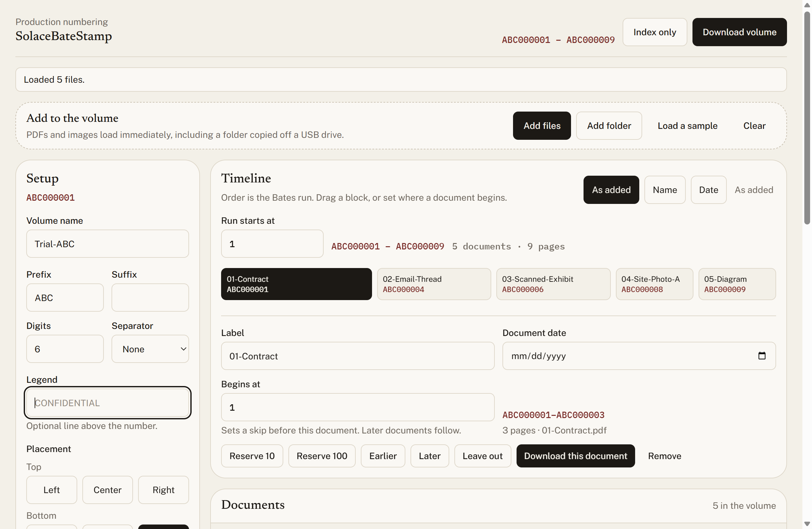Select the 05-Diagram timeline block

pyautogui.click(x=737, y=284)
